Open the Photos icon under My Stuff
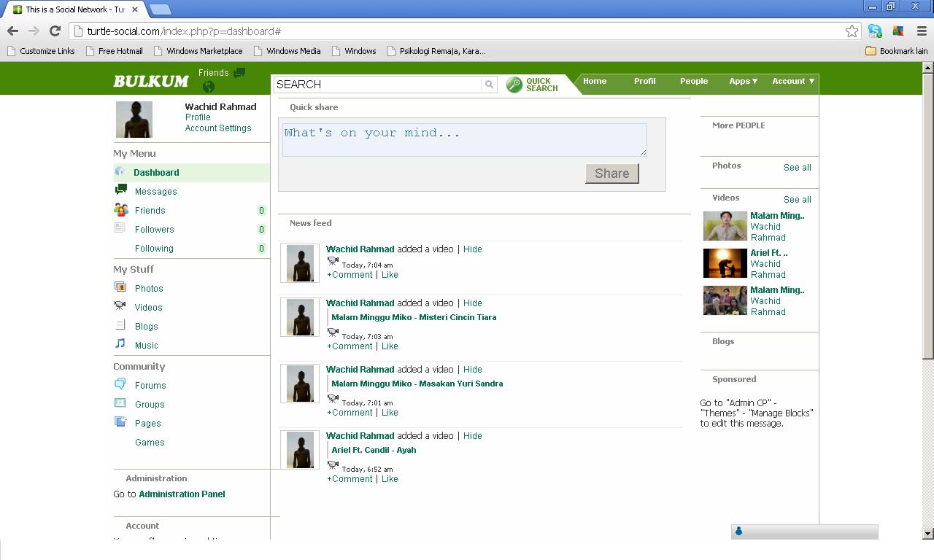The height and width of the screenshot is (560, 934). click(121, 287)
